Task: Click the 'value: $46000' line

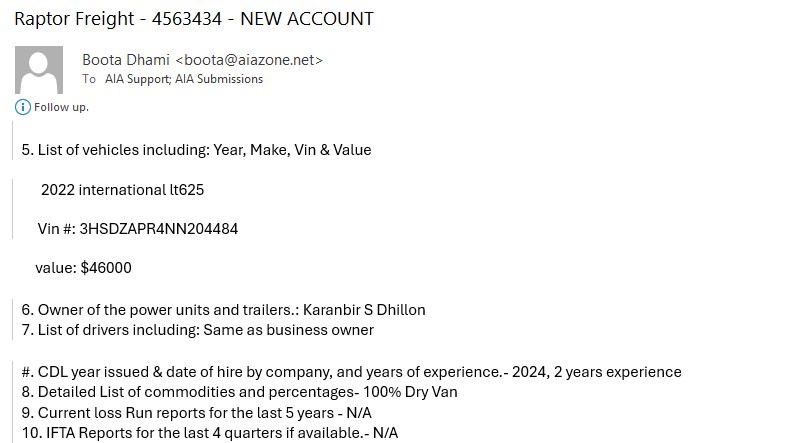Action: 83,267
